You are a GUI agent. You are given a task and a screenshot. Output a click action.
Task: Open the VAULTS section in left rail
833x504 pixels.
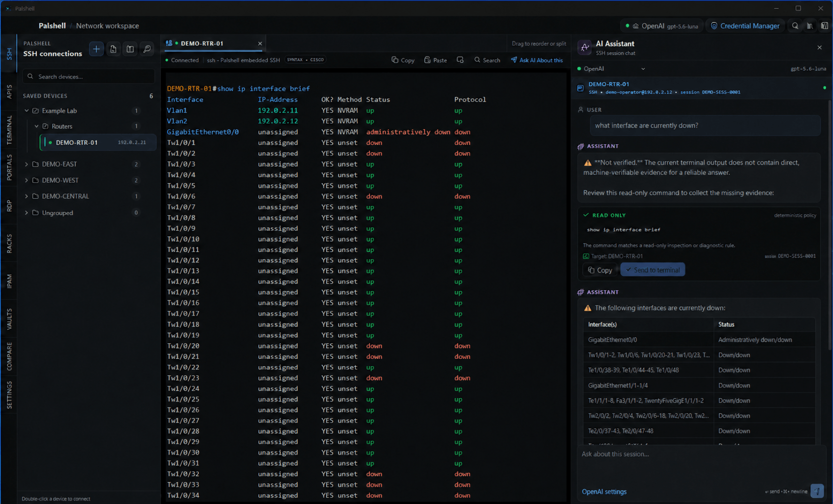[x=9, y=319]
